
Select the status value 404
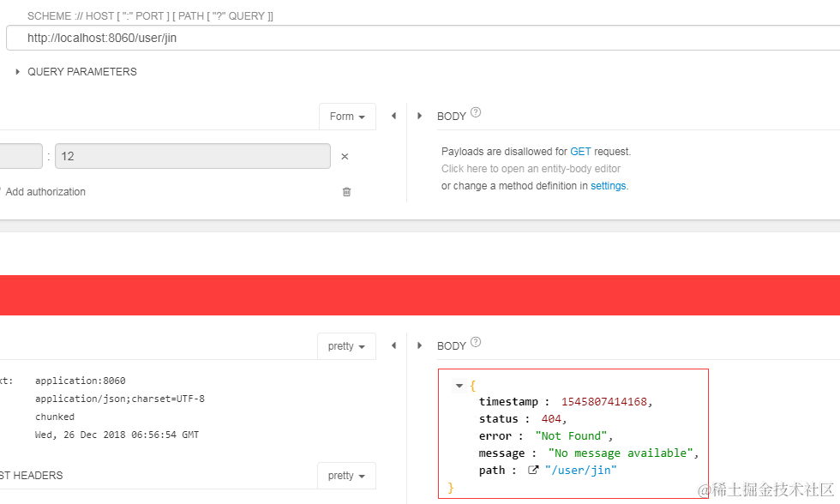point(551,419)
